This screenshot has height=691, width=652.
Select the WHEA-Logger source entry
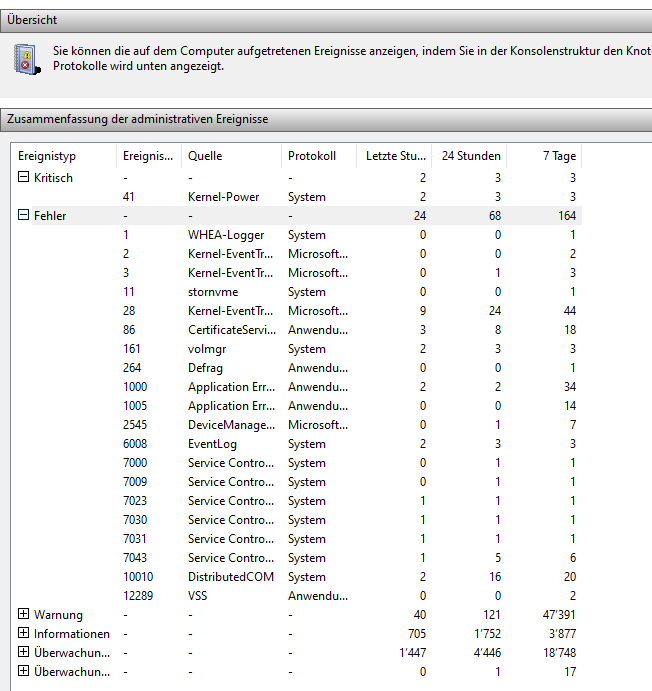pyautogui.click(x=226, y=235)
